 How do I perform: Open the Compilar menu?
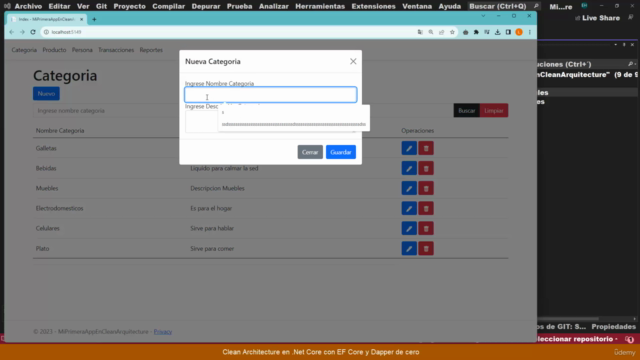click(x=169, y=6)
